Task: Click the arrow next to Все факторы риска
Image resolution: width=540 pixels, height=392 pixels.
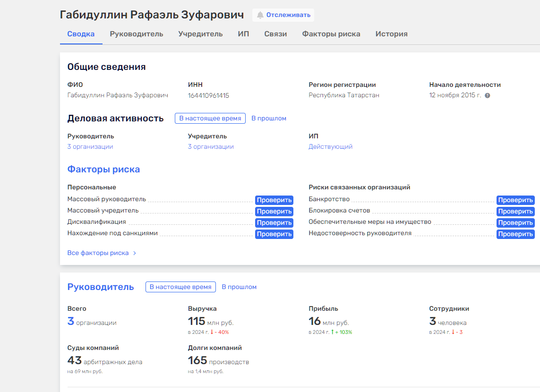Action: [135, 253]
